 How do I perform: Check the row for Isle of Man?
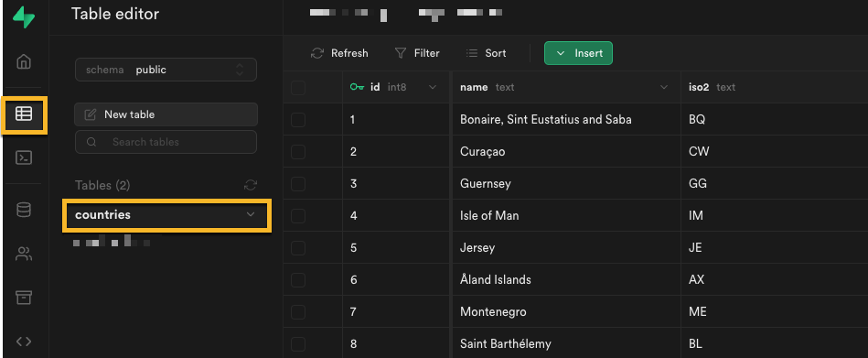pyautogui.click(x=298, y=216)
